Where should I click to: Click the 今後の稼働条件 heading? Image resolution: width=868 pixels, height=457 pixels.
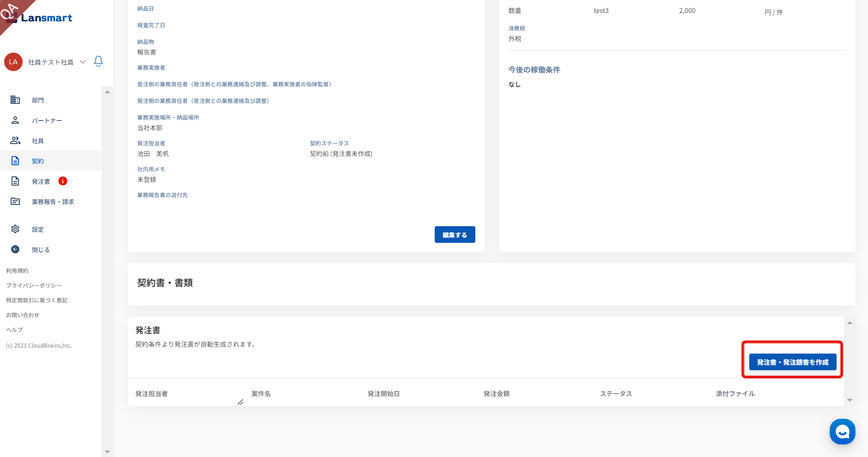[x=534, y=70]
